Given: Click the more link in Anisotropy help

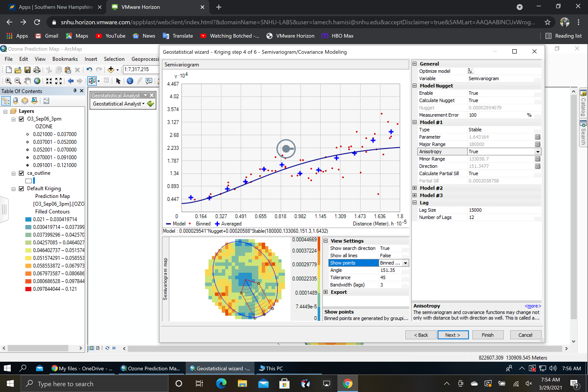Looking at the screenshot, I should pyautogui.click(x=533, y=306).
